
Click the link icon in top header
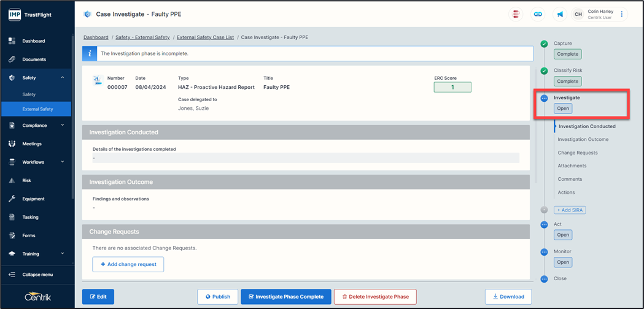tap(538, 14)
